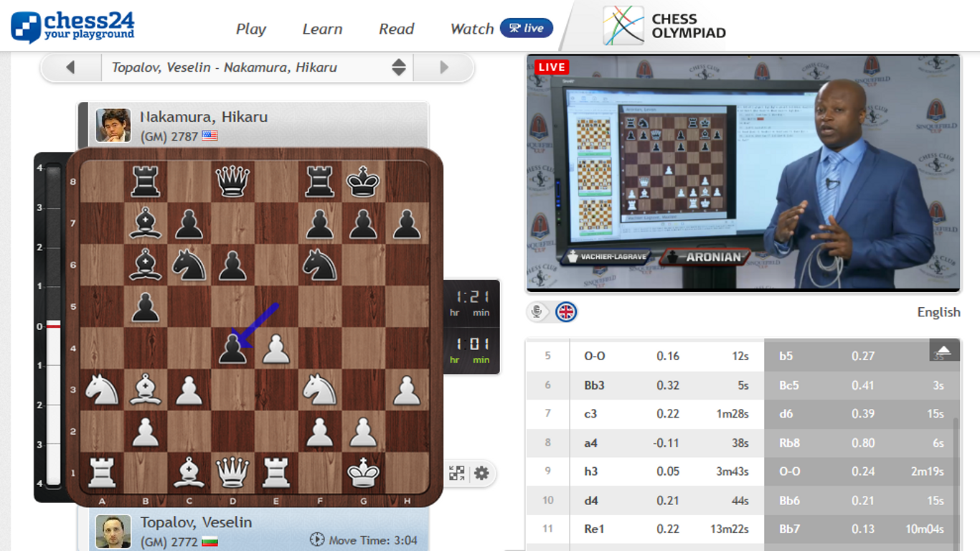Screen dimensions: 980x551
Task: Click the evaluation bar gauge
Action: 54,327
